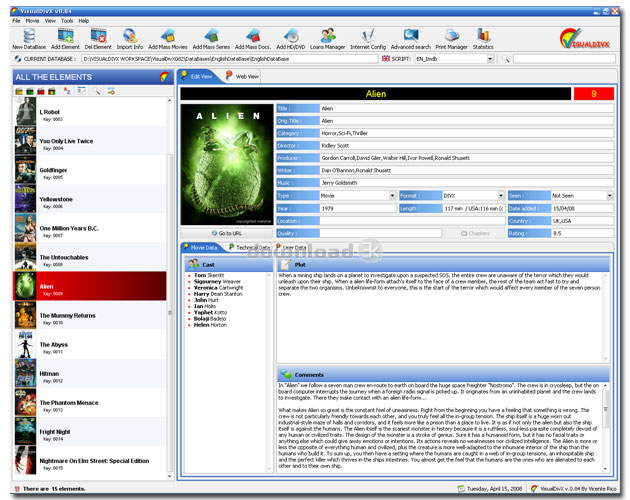Image resolution: width=630 pixels, height=500 pixels.
Task: Click the Chapters button
Action: [475, 233]
